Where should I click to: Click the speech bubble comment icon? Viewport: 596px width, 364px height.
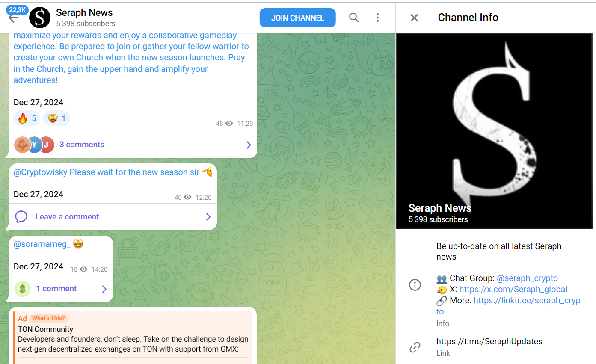pos(21,217)
